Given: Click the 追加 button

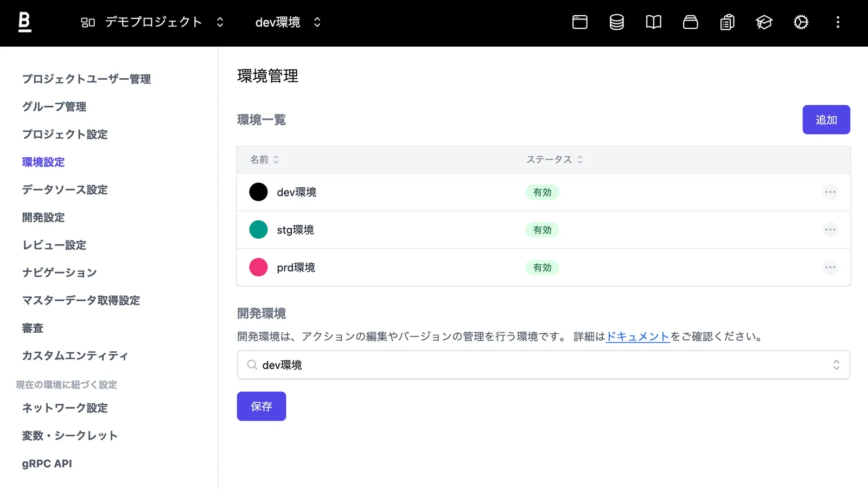Looking at the screenshot, I should 826,119.
